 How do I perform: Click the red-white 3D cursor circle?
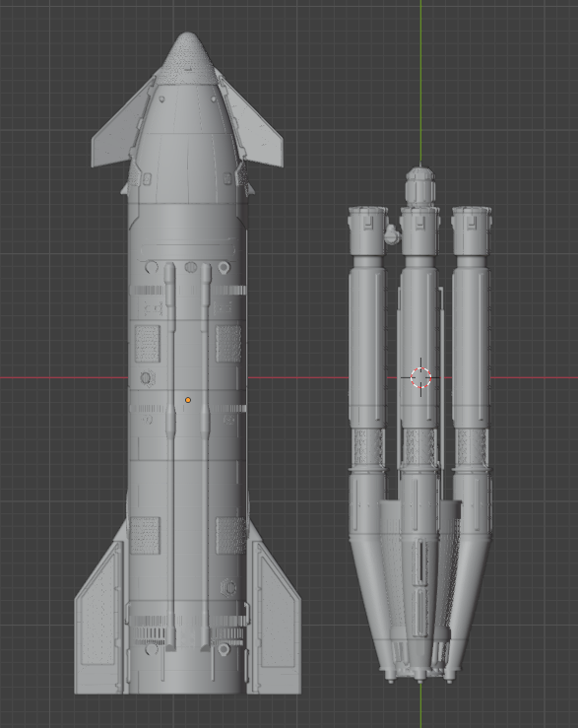click(421, 377)
